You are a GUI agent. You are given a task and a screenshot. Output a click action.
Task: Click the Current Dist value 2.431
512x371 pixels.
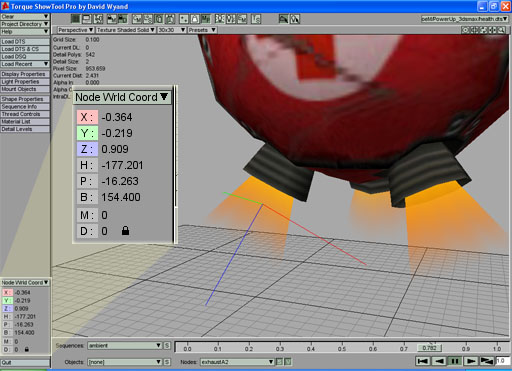click(x=92, y=76)
